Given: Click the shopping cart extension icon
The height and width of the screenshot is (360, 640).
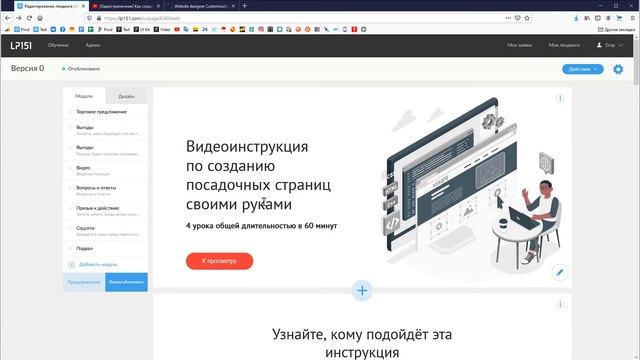Looking at the screenshot, I should pos(619,18).
